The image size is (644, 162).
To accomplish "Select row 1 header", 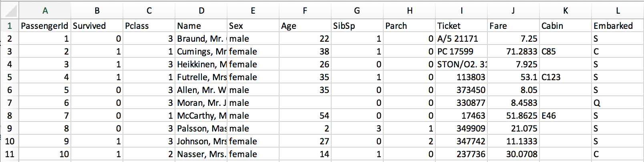I will [10, 26].
